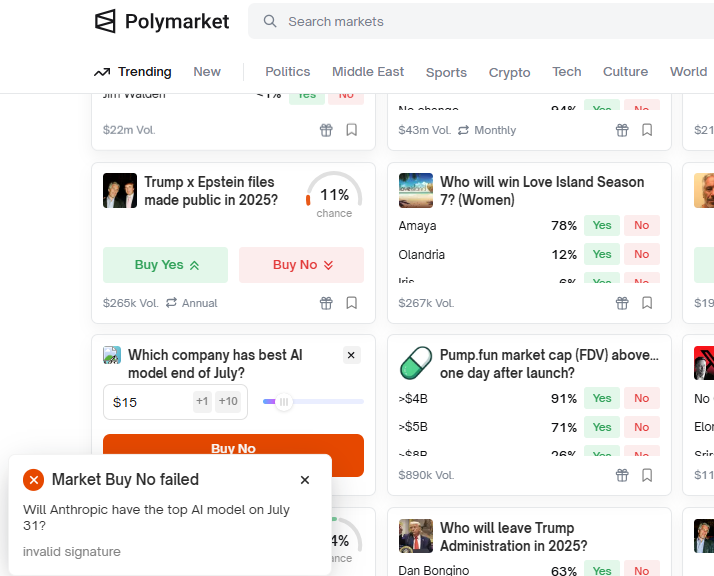Viewport: 714px width, 576px height.
Task: Add +1 to the bet amount
Action: (x=202, y=402)
